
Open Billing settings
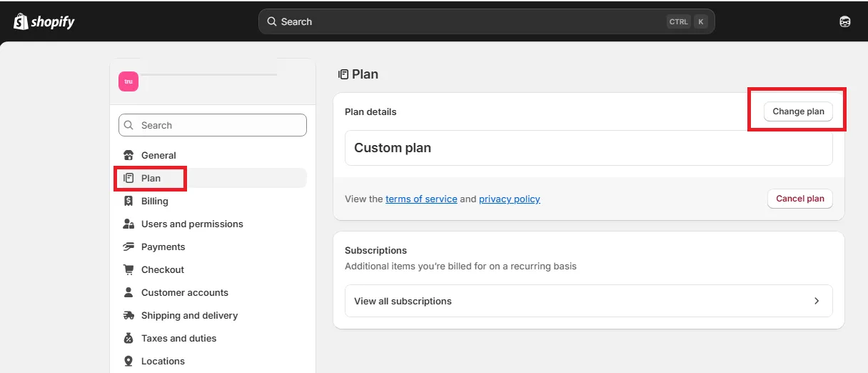point(213,201)
